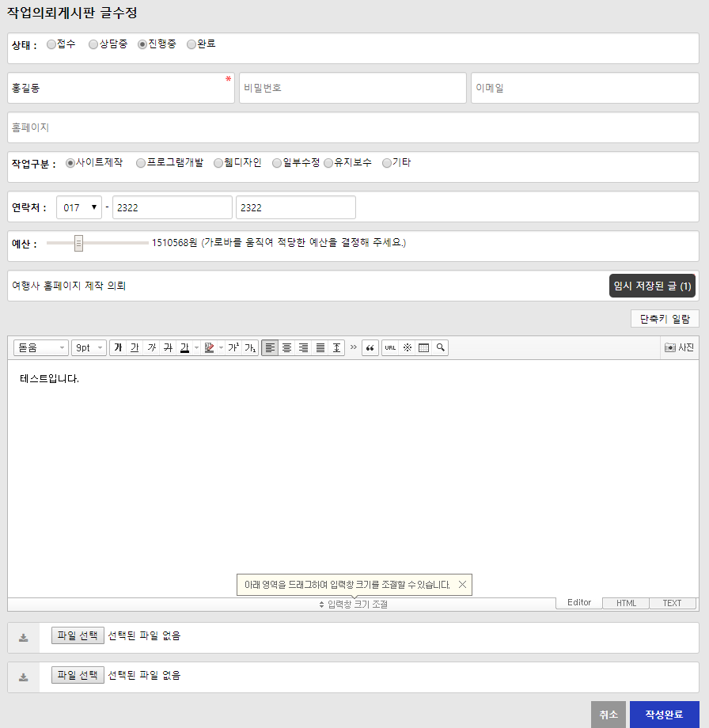709x728 pixels.
Task: Insert a quotation block
Action: click(370, 347)
